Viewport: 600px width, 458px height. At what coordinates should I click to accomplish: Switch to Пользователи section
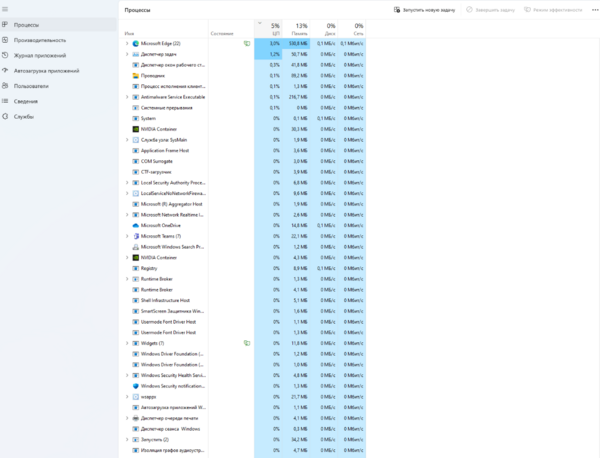[31, 86]
